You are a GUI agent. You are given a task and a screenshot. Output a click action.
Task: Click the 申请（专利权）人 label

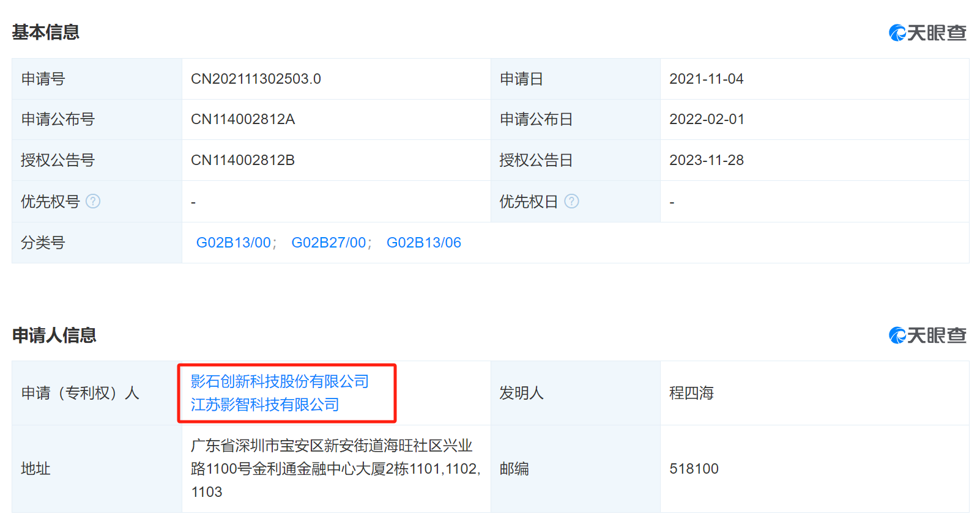(x=80, y=393)
